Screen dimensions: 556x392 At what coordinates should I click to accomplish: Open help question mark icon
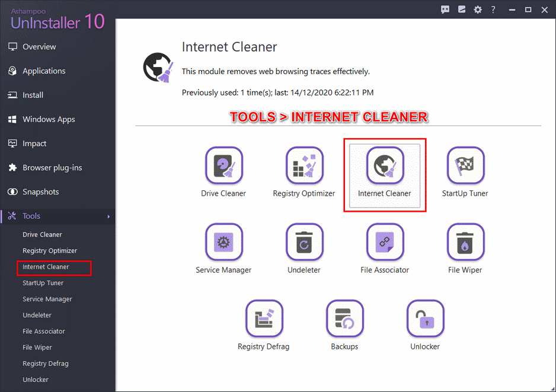(x=493, y=9)
